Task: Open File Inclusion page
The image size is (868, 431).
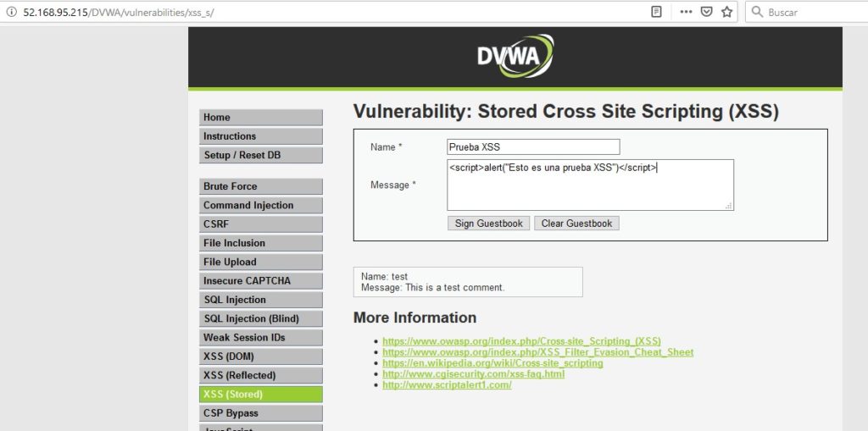Action: pos(261,243)
